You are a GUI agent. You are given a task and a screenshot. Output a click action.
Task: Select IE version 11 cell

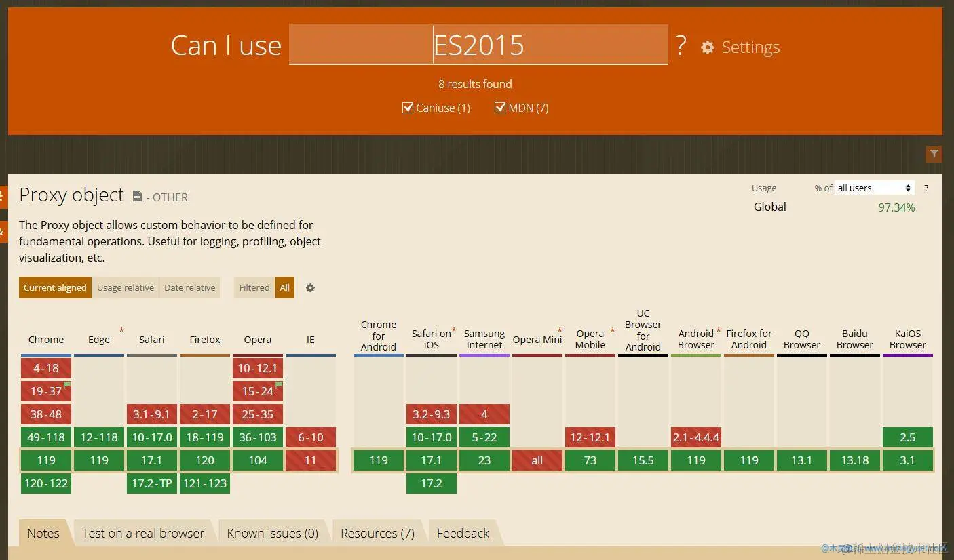pos(311,460)
